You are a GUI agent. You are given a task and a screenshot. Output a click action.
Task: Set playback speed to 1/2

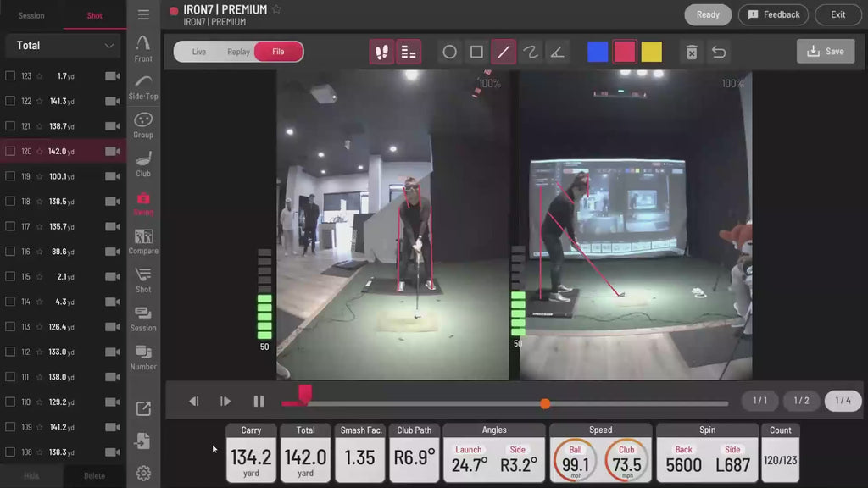[x=802, y=401]
